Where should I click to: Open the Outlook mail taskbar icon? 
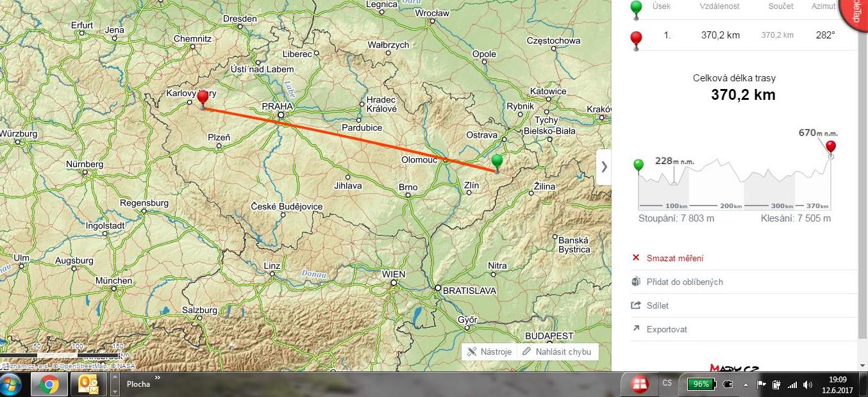[88, 384]
